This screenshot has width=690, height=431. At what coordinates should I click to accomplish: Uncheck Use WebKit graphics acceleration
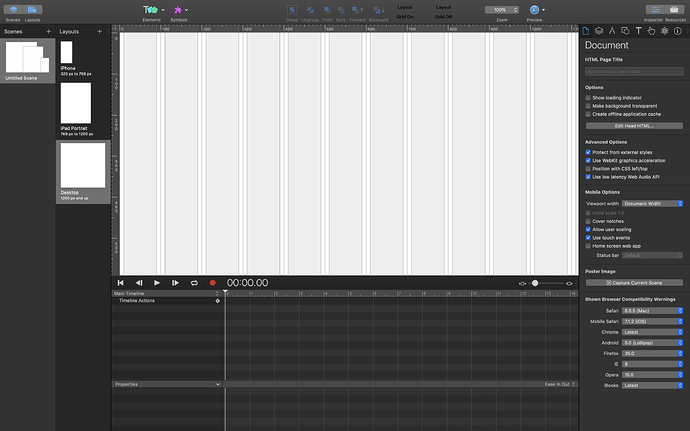click(x=588, y=160)
